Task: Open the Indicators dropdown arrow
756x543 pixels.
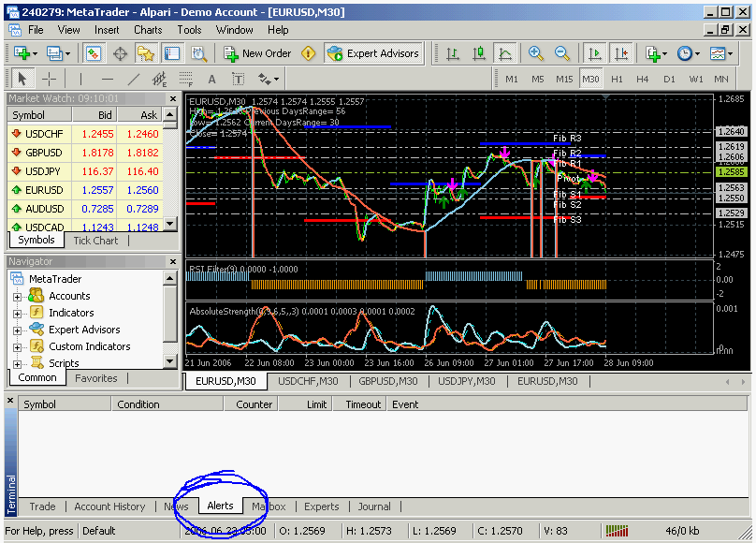Action: [x=665, y=53]
